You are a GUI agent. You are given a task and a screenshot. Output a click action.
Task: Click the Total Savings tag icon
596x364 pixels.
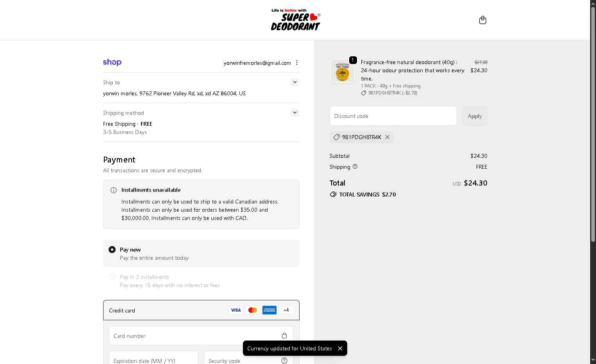(333, 194)
